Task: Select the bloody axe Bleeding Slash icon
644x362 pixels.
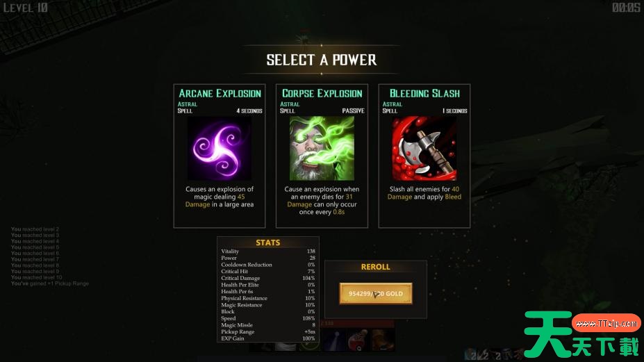Action: coord(424,148)
